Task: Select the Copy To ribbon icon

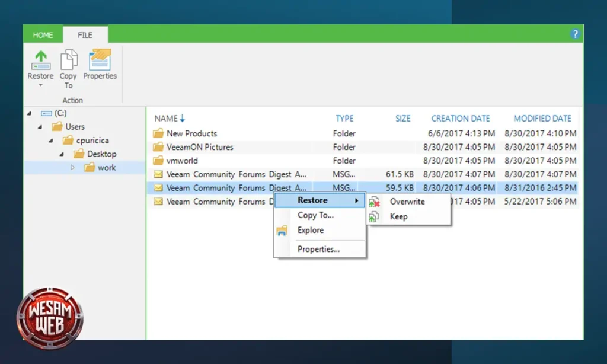Action: point(68,60)
